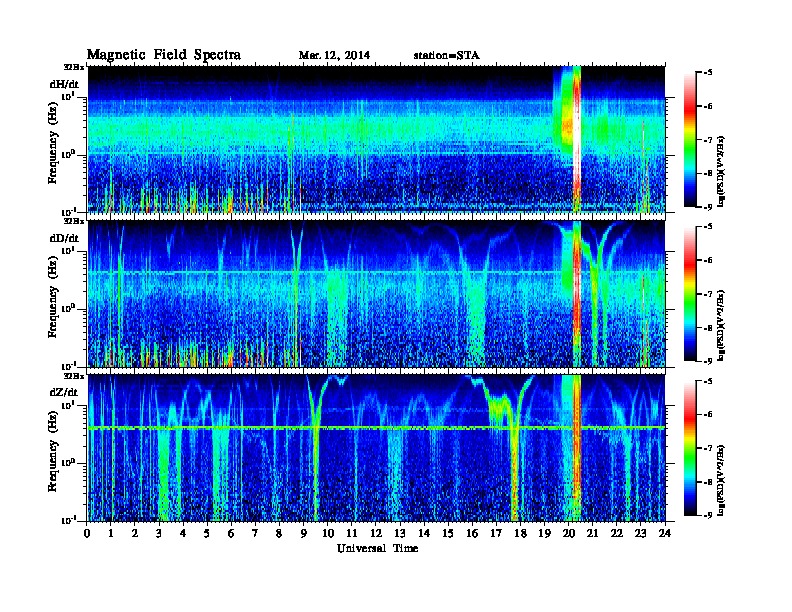Click the "17" hour tick label

[x=496, y=533]
